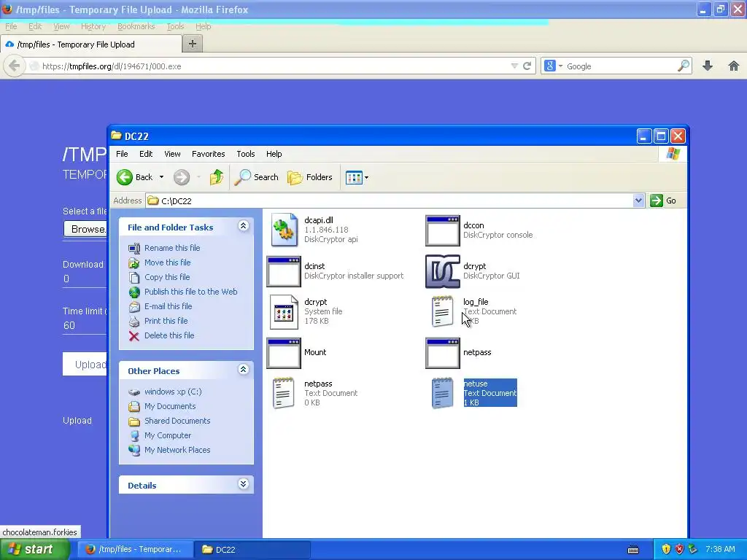
Task: Click the Explorer Forward arrow icon
Action: click(x=181, y=177)
